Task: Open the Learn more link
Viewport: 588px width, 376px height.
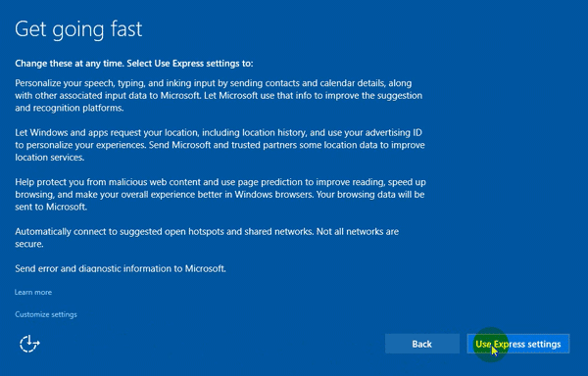Action: coord(33,292)
